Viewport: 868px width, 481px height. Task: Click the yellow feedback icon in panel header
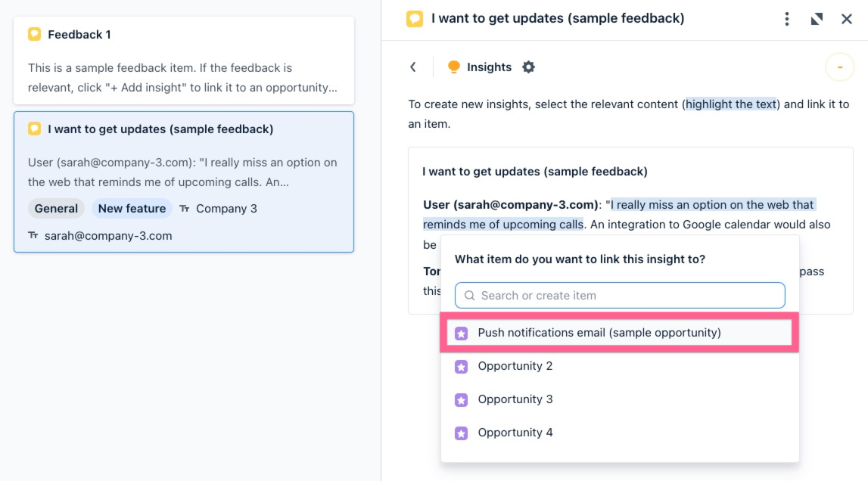415,19
